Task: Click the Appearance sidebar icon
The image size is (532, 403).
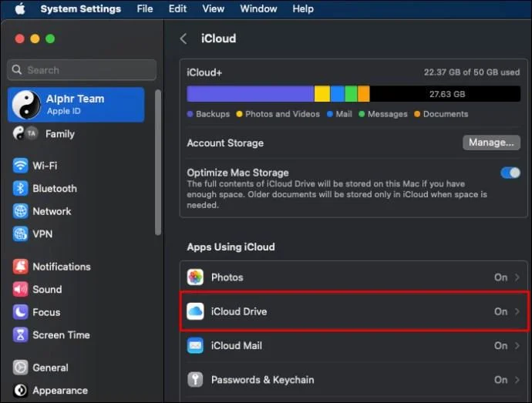Action: tap(20, 390)
